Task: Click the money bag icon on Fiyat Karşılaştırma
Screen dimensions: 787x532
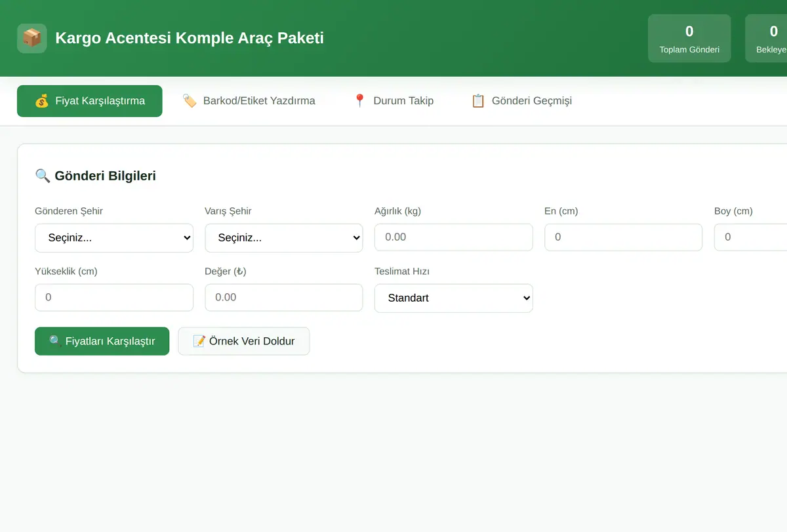Action: pyautogui.click(x=42, y=101)
